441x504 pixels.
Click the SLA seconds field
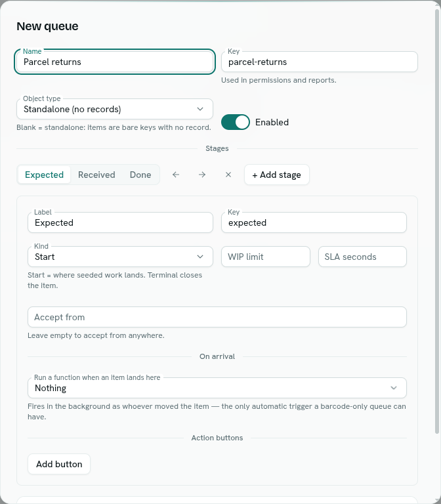[x=362, y=257]
